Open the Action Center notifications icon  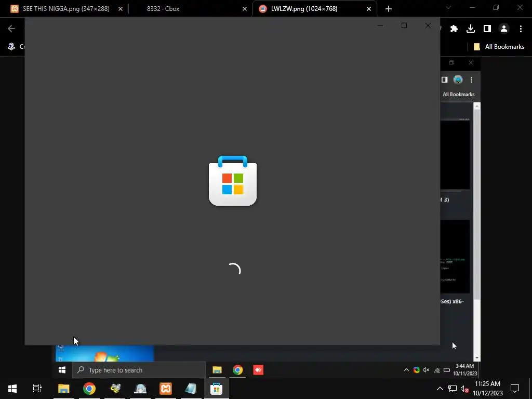point(515,389)
